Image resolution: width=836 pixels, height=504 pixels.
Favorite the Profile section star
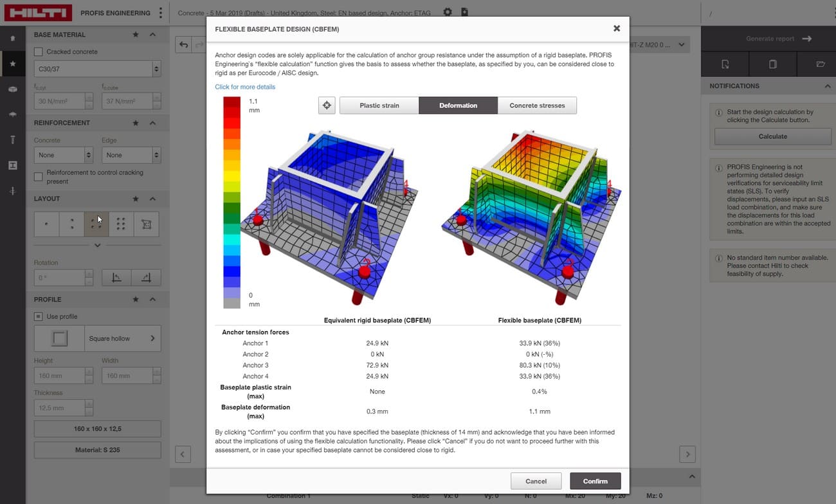click(x=136, y=300)
